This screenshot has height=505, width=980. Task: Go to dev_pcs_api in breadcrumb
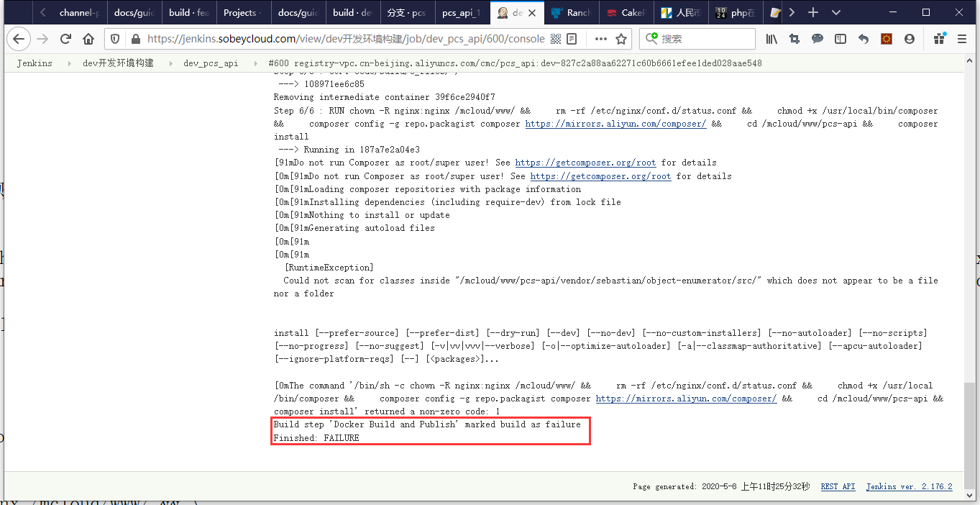point(211,63)
